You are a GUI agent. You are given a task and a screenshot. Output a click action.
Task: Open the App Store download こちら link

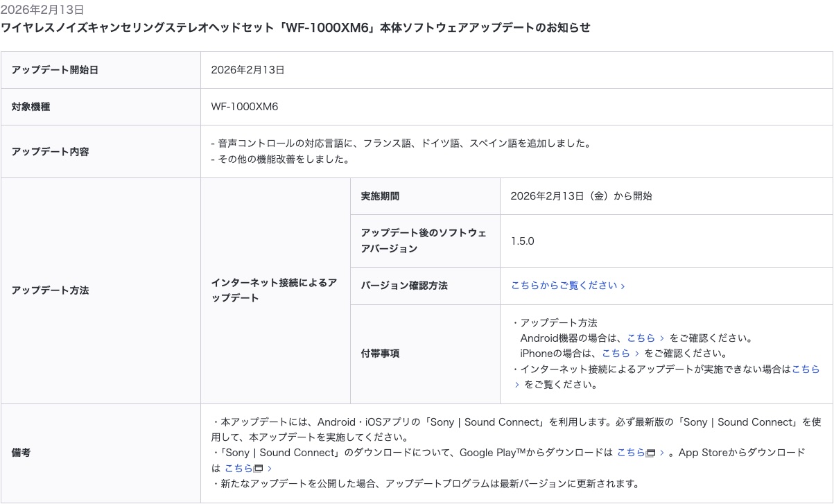[x=238, y=468]
